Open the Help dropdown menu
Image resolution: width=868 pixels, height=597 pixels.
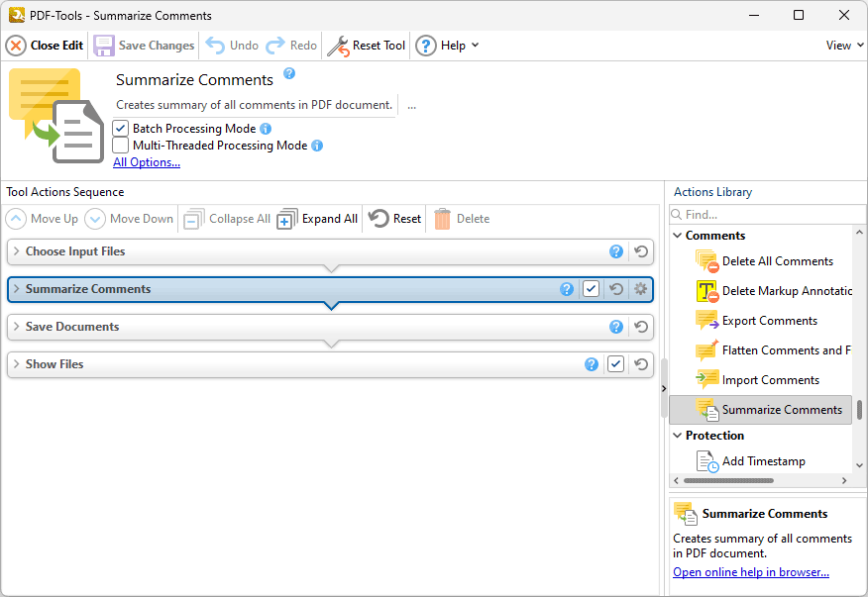(x=447, y=46)
